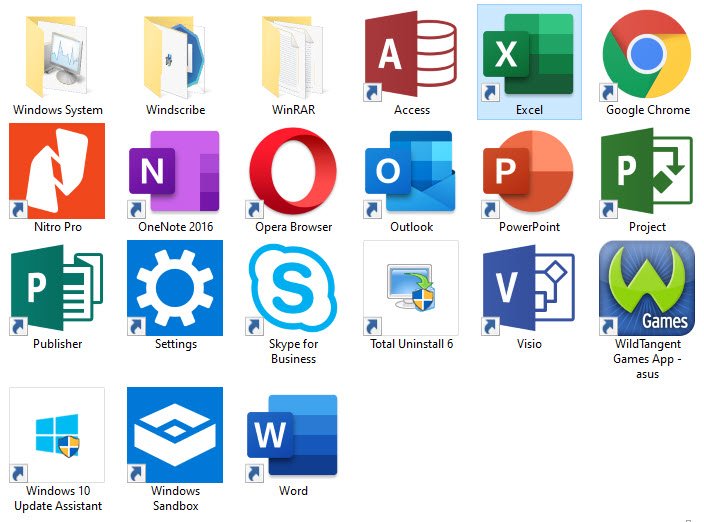This screenshot has height=522, width=704.
Task: Click the "Access" label text
Action: (412, 110)
